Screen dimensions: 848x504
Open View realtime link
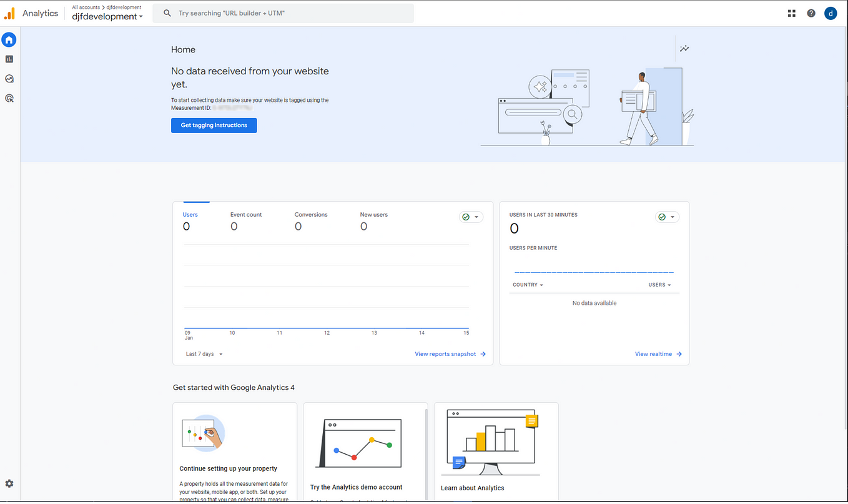653,354
